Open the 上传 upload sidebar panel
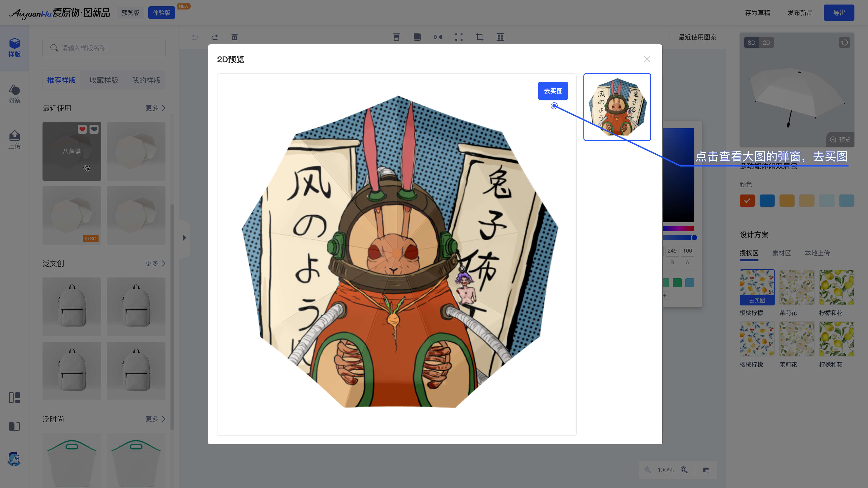The image size is (868, 488). (x=14, y=139)
